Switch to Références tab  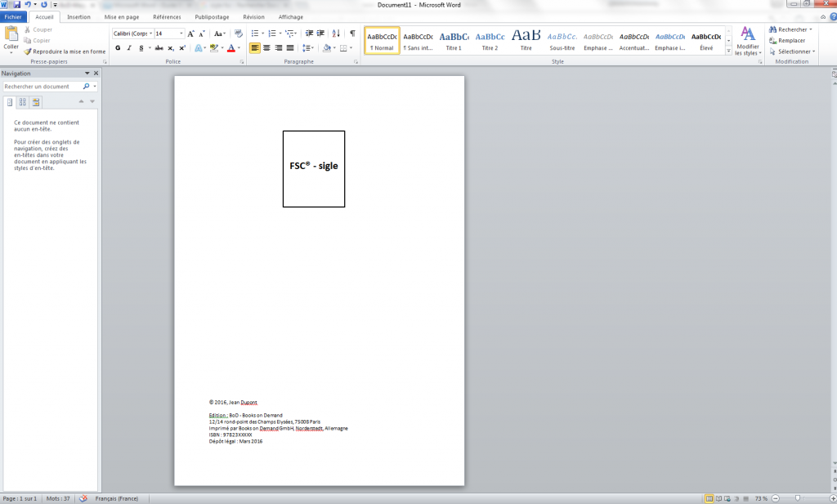(x=167, y=17)
